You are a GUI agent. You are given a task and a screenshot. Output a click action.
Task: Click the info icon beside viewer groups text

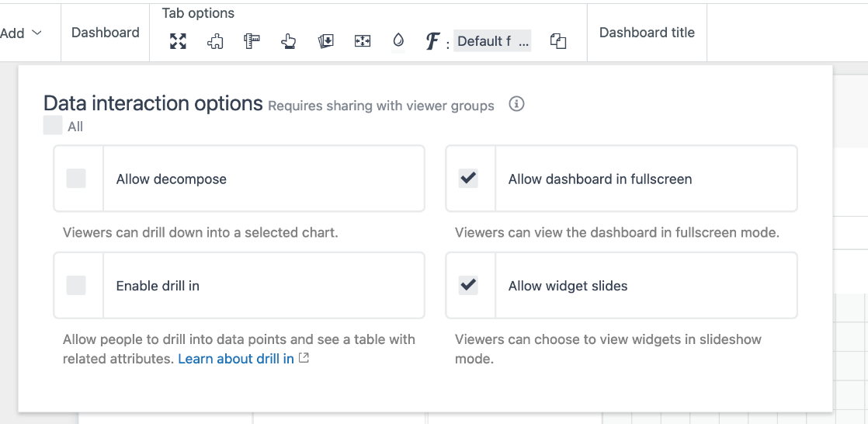point(516,104)
